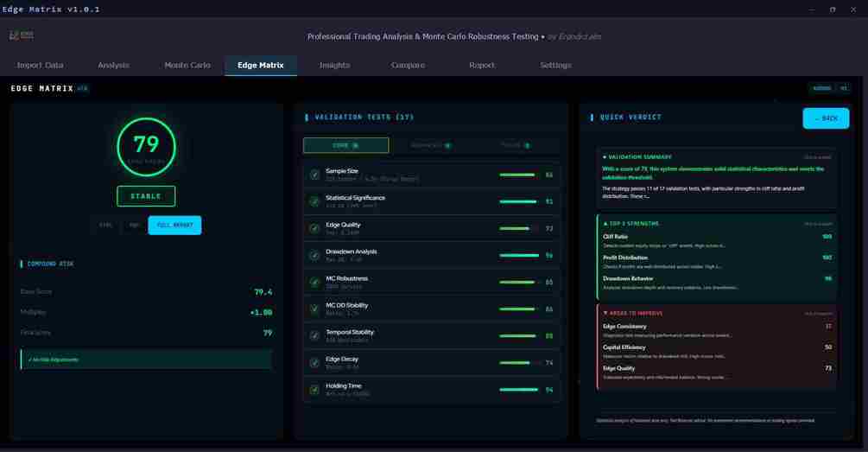Click the Temporal Stability check icon

(x=314, y=336)
